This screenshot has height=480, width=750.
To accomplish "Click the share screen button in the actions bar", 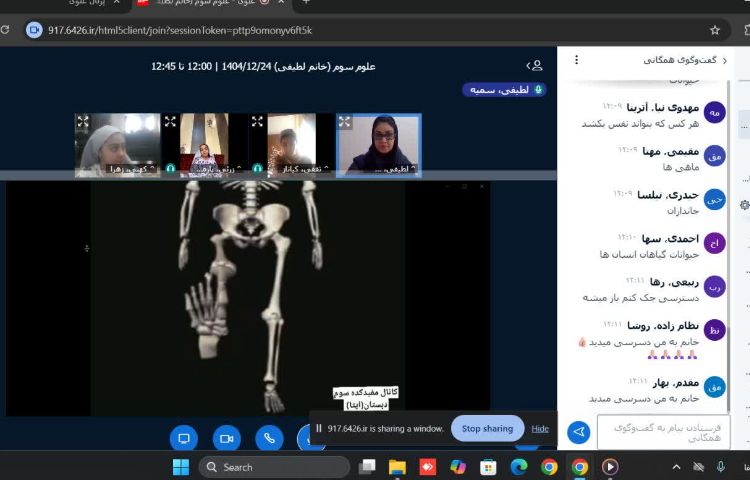I will tap(184, 438).
